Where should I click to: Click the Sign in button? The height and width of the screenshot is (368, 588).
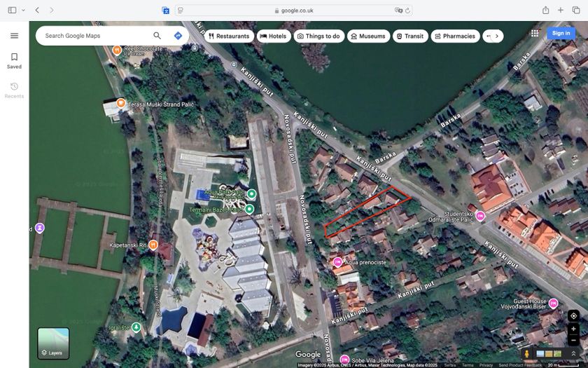tap(561, 33)
